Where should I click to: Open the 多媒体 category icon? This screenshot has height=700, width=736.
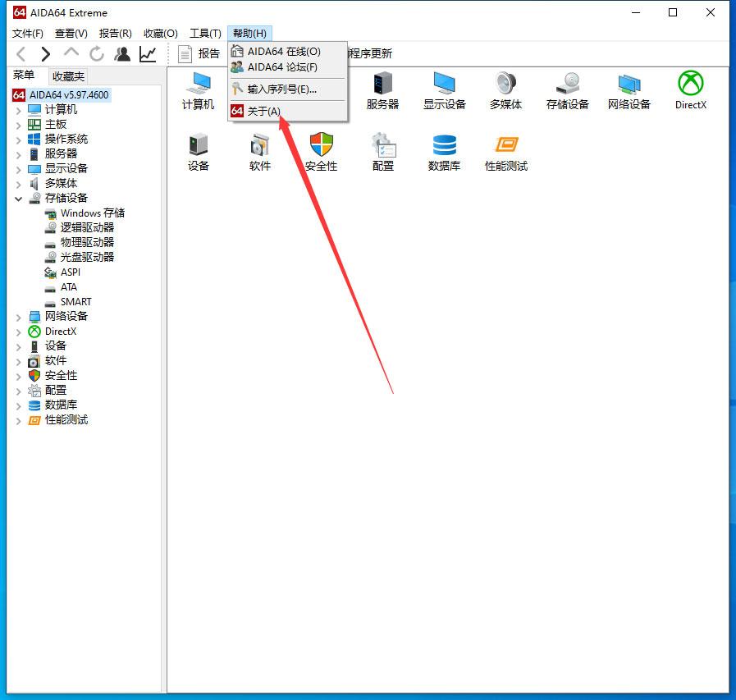click(x=505, y=85)
